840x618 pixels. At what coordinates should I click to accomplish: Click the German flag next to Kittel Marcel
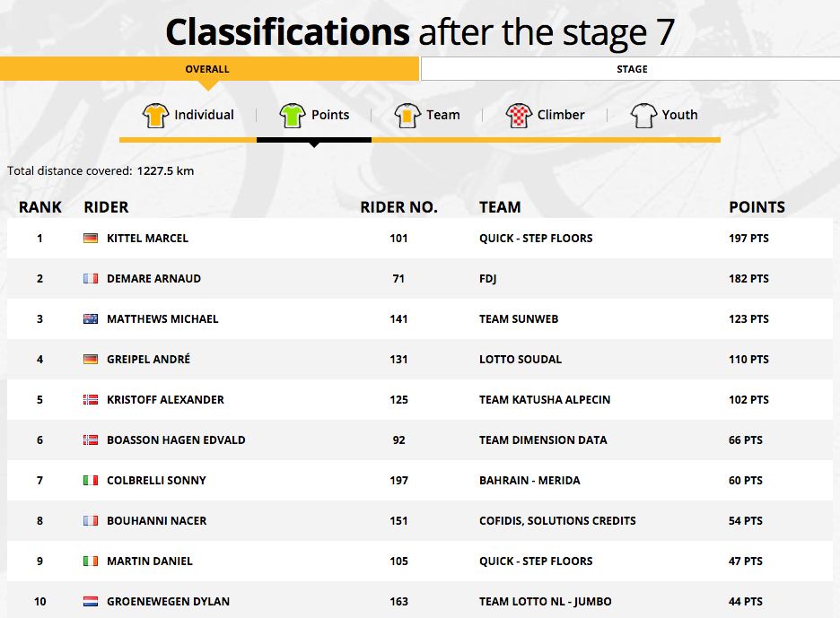91,239
